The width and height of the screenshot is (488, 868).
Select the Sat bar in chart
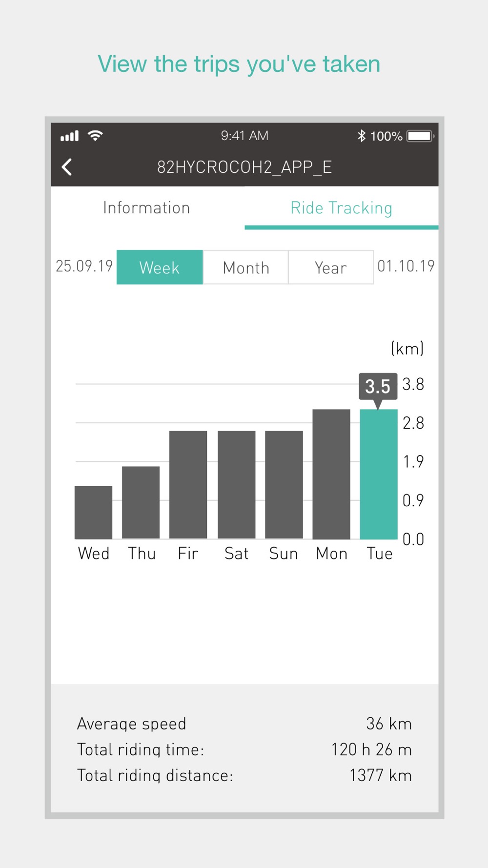coord(236,485)
